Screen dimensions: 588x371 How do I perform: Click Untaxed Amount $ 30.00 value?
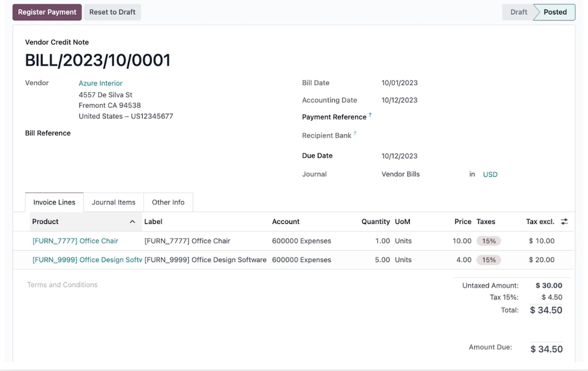point(549,285)
